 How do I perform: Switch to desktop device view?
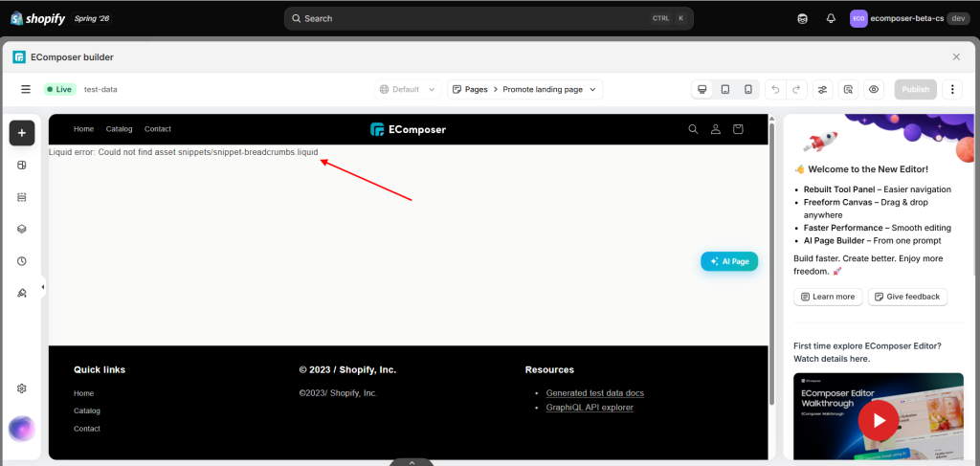pos(702,89)
